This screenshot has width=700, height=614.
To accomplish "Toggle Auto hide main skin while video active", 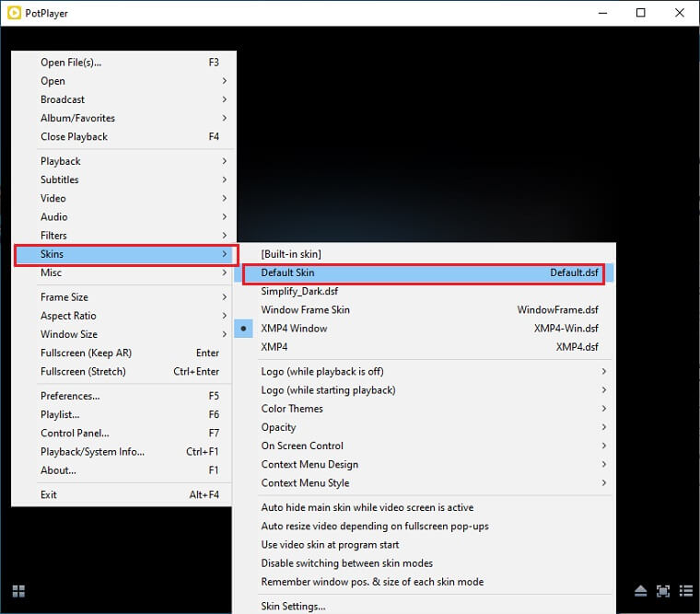I will [424, 508].
